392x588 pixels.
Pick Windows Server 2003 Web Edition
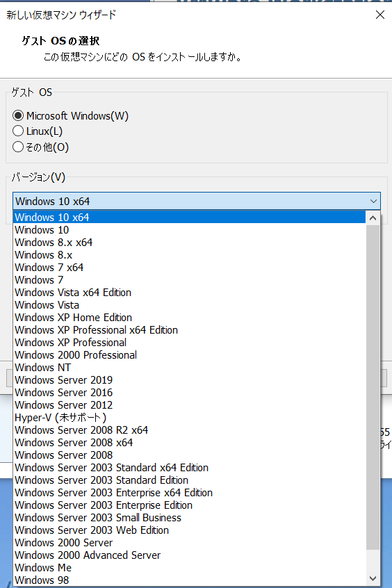[x=190, y=530]
